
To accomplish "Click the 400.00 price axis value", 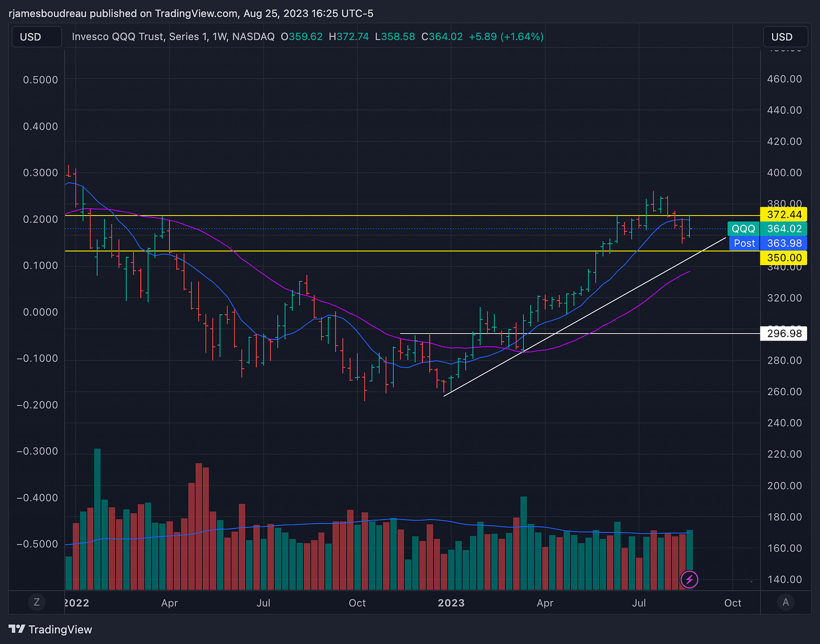I will pos(785,173).
